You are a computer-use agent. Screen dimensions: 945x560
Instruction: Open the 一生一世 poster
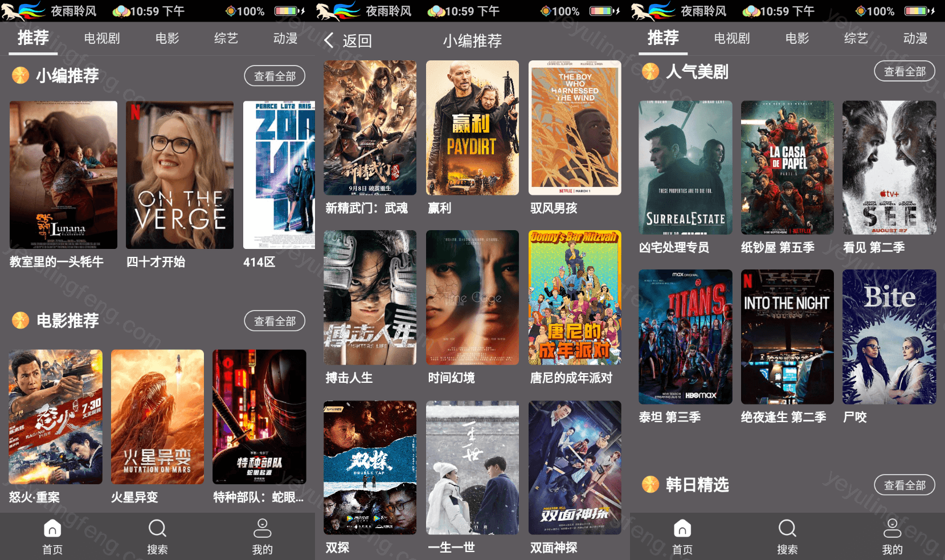[472, 467]
